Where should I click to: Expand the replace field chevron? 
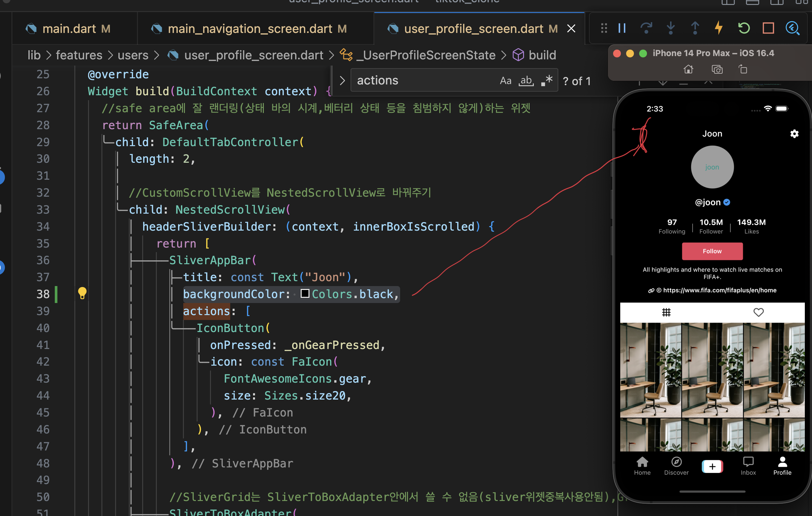pos(342,81)
